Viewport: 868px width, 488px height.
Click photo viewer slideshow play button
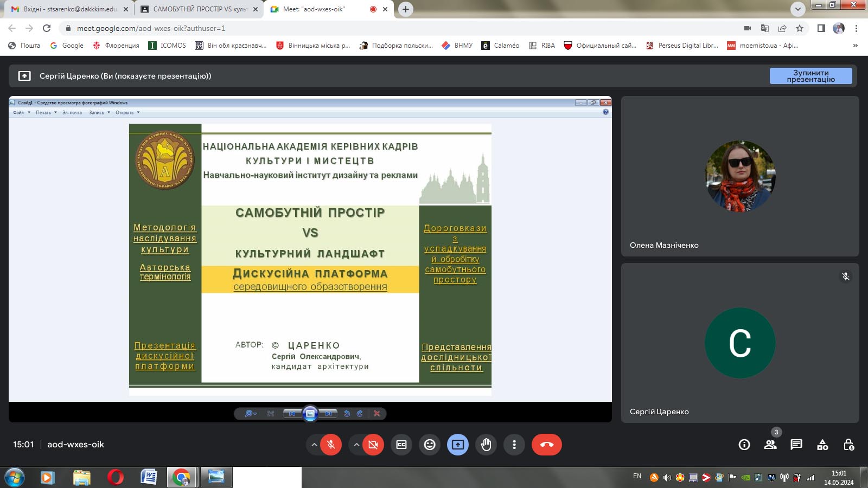tap(310, 414)
